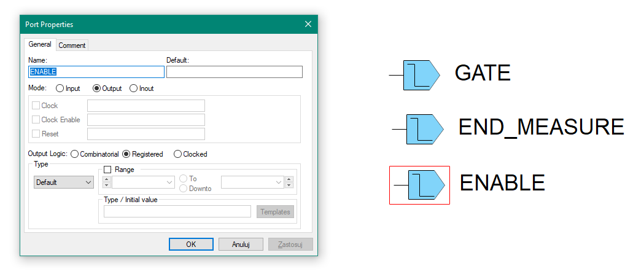Focus the Default value input field
Viewport: 644px width, 274px height.
[x=234, y=72]
